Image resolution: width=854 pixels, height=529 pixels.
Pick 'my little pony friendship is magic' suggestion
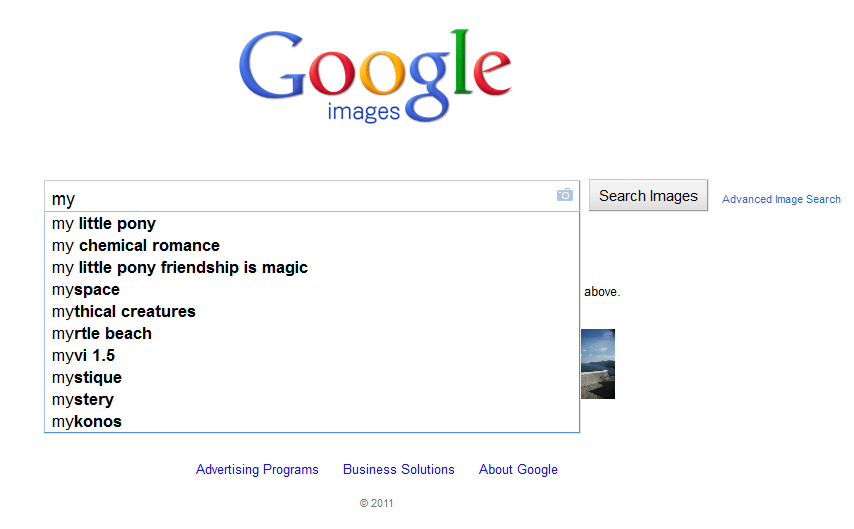[x=180, y=268]
